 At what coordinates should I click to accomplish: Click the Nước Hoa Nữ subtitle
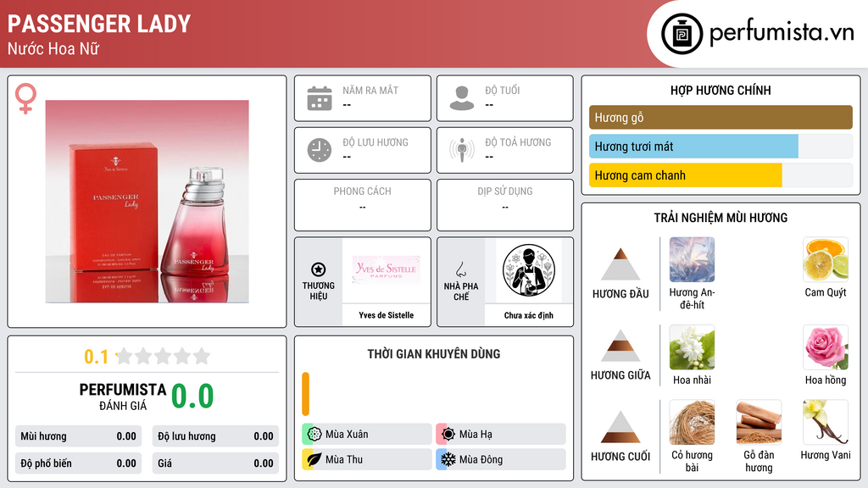[x=53, y=49]
